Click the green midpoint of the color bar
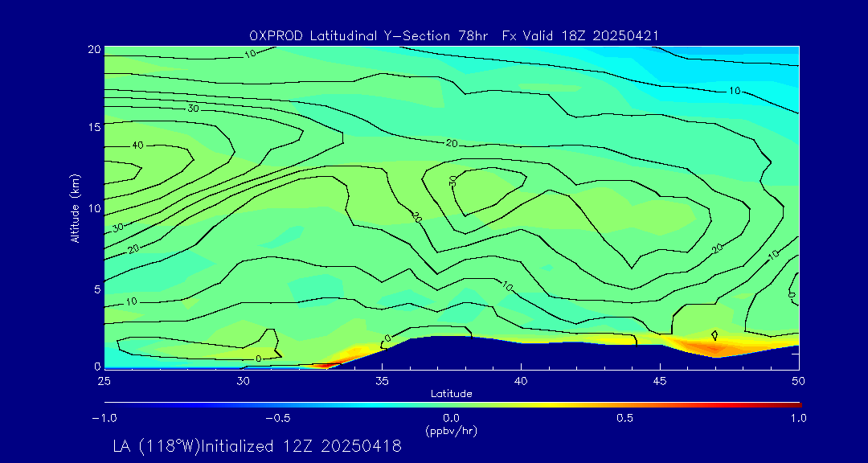 452,405
